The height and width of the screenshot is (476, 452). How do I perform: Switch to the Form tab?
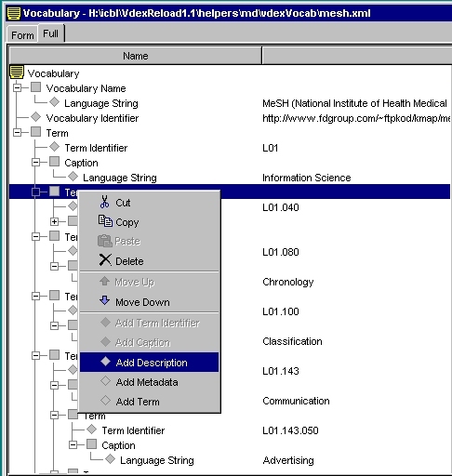tap(22, 35)
